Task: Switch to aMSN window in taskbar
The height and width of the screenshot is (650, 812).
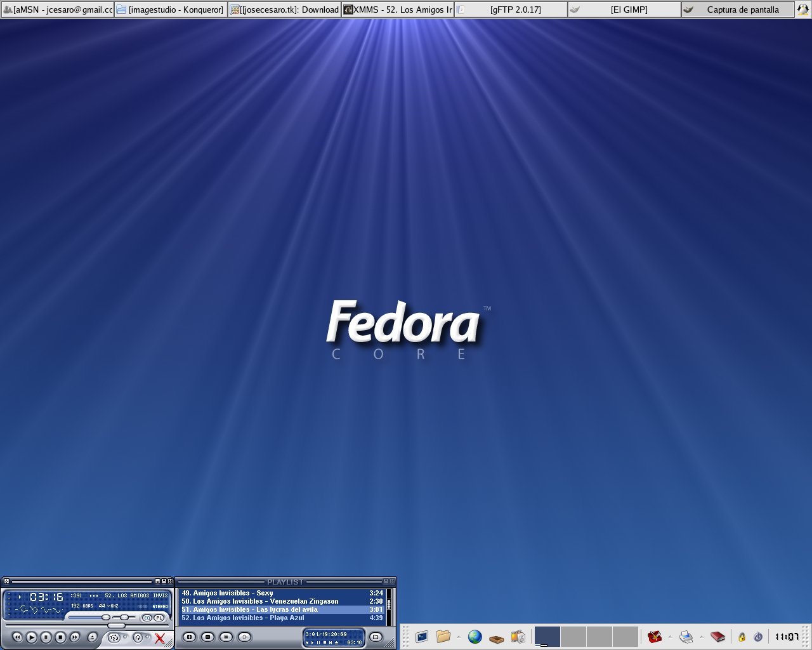Action: coord(57,10)
